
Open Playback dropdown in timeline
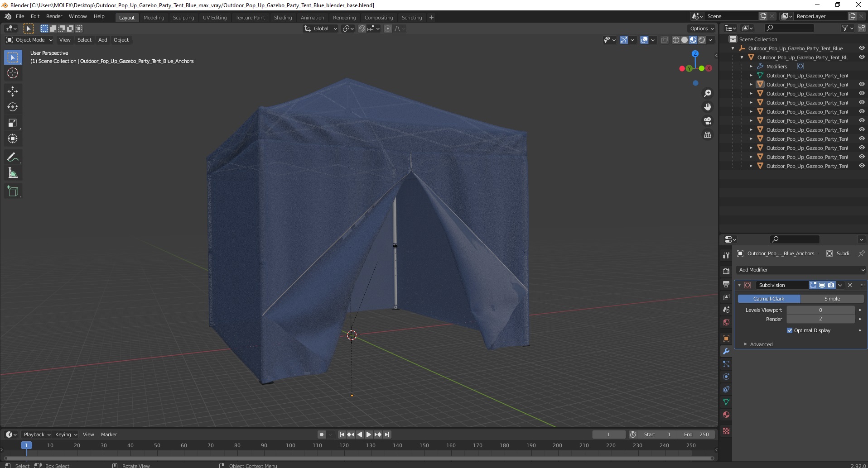click(x=37, y=435)
